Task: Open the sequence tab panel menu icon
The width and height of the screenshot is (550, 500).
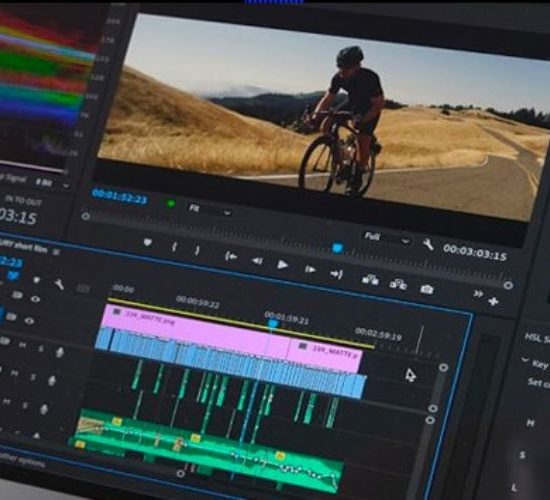Action: point(56,252)
